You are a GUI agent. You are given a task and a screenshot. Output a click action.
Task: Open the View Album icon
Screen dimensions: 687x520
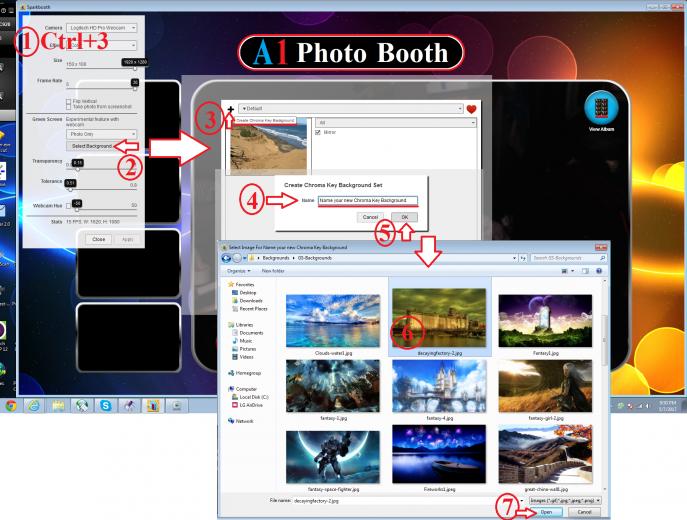pyautogui.click(x=601, y=110)
